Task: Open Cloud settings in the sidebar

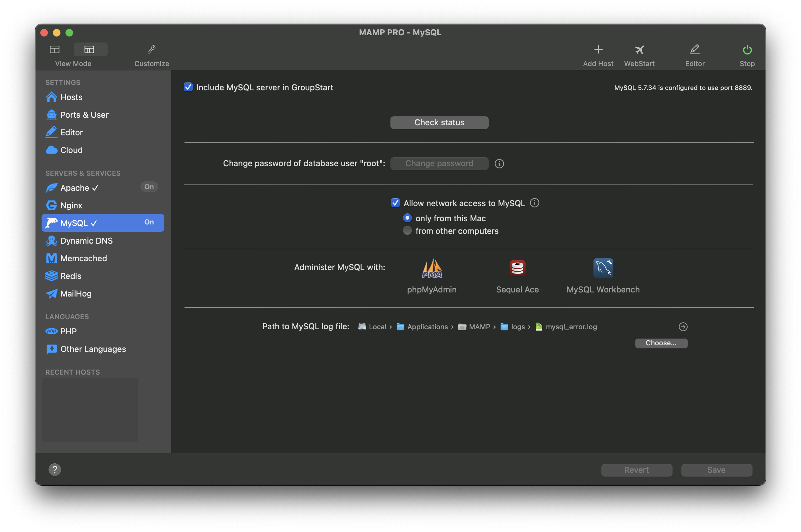Action: [71, 150]
